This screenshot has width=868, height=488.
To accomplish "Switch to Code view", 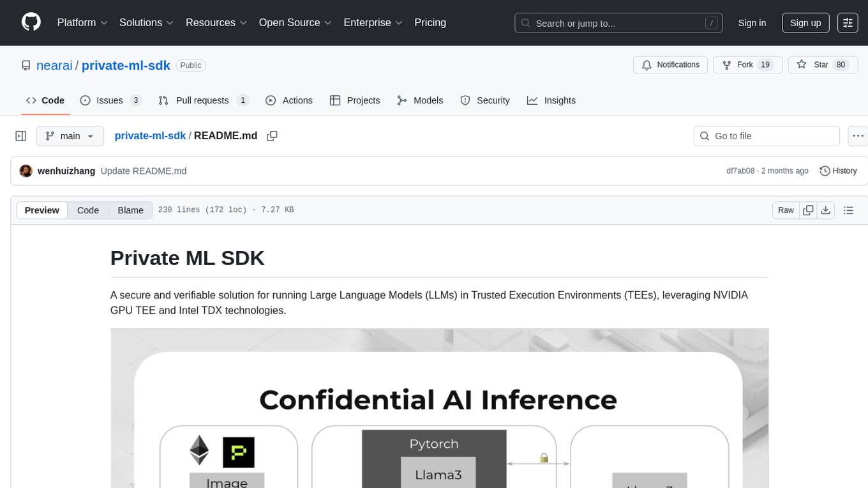I will coord(88,210).
